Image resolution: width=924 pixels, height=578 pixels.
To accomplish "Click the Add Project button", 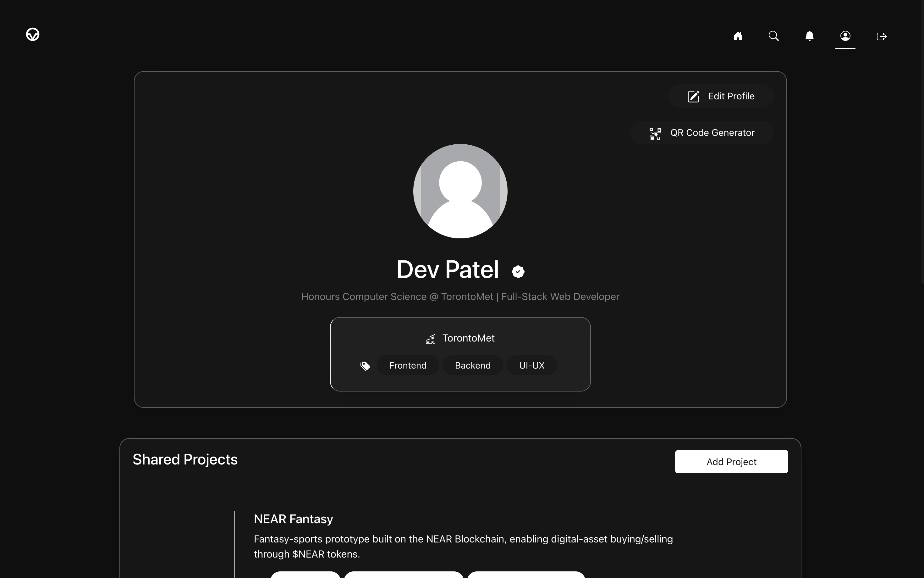I will pyautogui.click(x=731, y=462).
